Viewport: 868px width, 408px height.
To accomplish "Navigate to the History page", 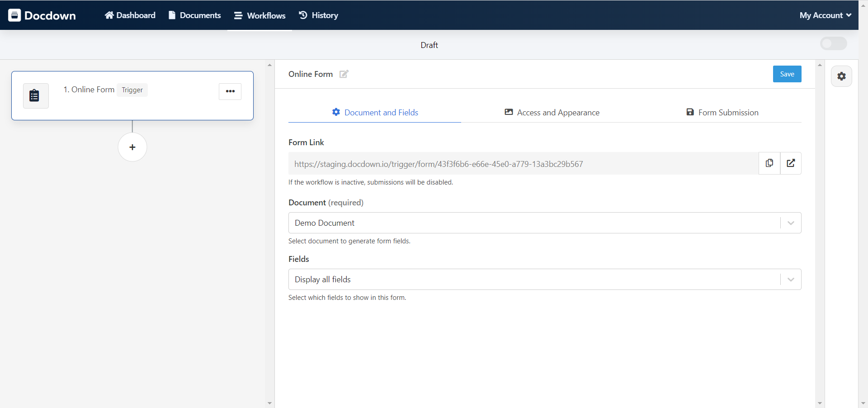I will 318,15.
